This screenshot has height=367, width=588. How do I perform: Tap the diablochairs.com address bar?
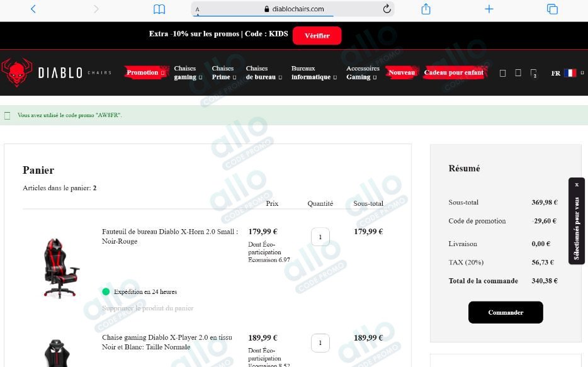293,9
